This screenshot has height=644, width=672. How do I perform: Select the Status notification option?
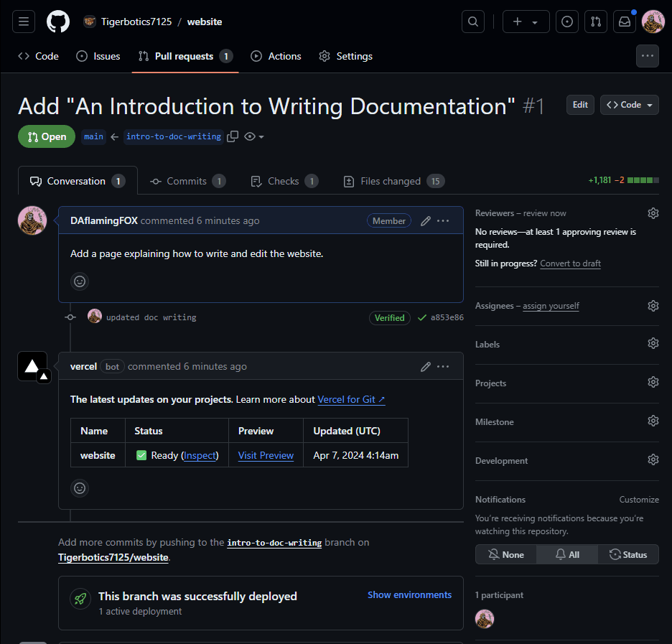pyautogui.click(x=628, y=554)
